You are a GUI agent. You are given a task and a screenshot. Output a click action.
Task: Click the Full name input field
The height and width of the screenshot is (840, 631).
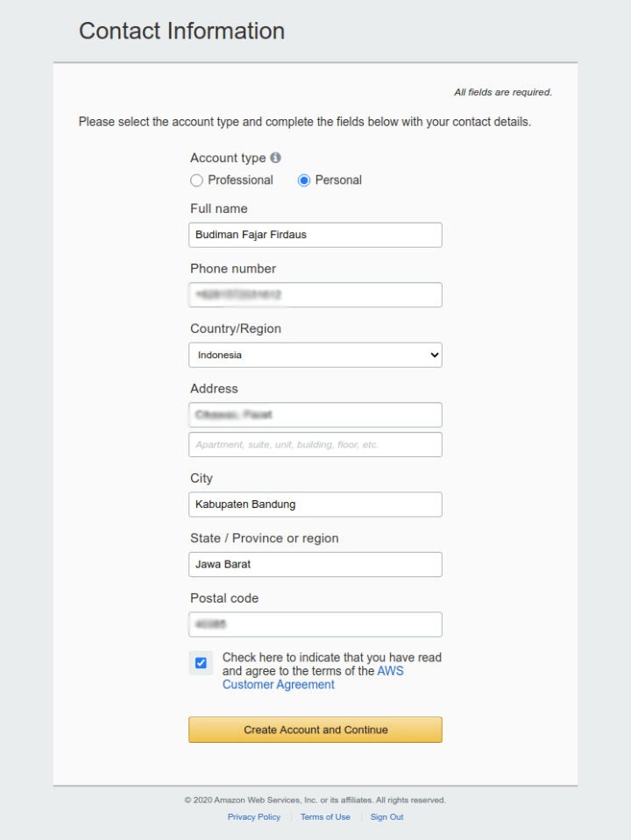tap(315, 235)
